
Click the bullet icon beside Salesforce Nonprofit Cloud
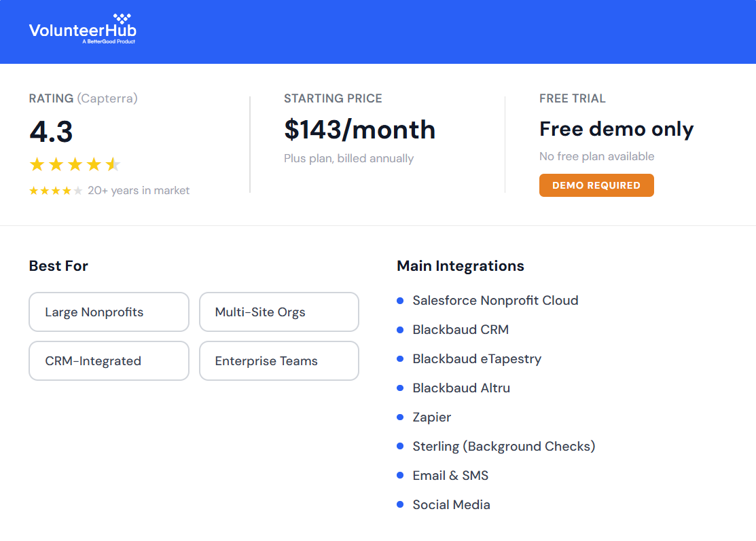click(399, 301)
